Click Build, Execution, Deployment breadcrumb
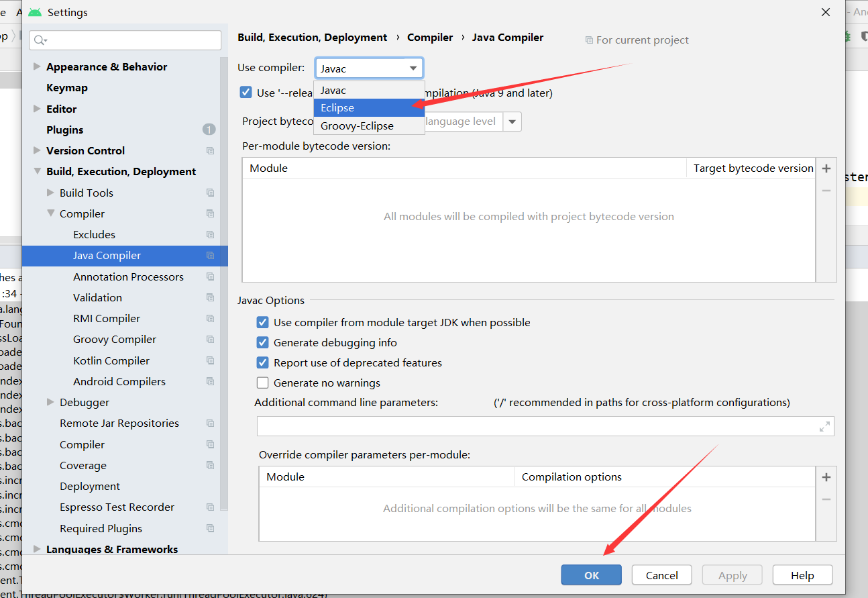 (x=313, y=38)
